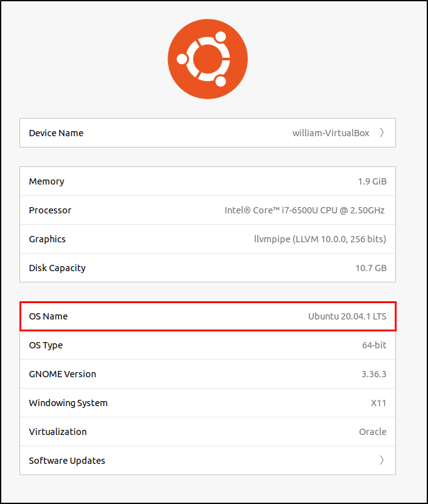This screenshot has width=428, height=504.
Task: Click the 10.7 GB disk value
Action: (371, 268)
